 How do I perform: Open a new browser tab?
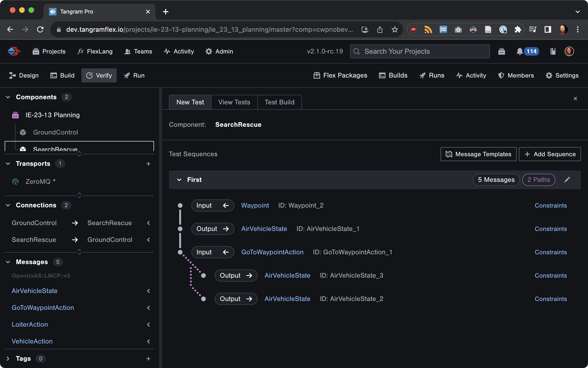166,11
